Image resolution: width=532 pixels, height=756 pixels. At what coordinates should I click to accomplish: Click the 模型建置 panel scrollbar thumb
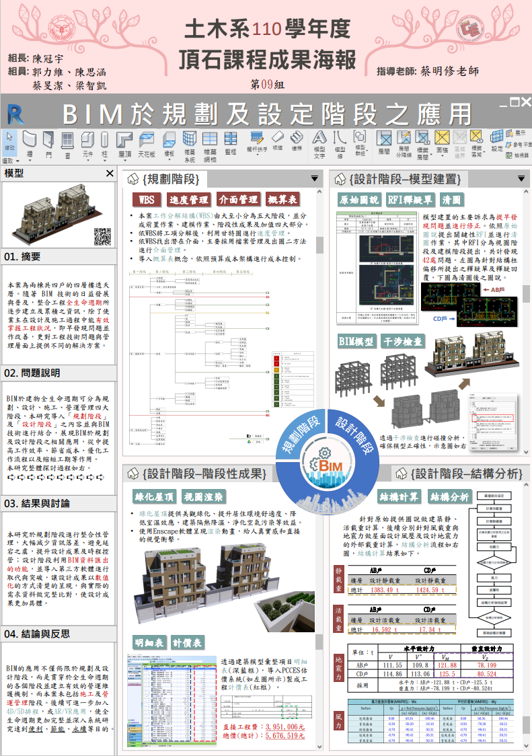(526, 293)
